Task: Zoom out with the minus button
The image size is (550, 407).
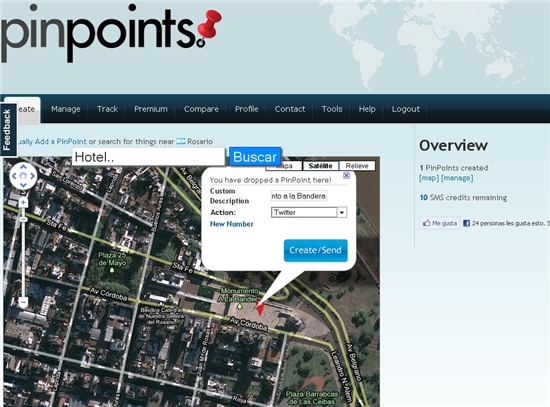Action: (23, 302)
